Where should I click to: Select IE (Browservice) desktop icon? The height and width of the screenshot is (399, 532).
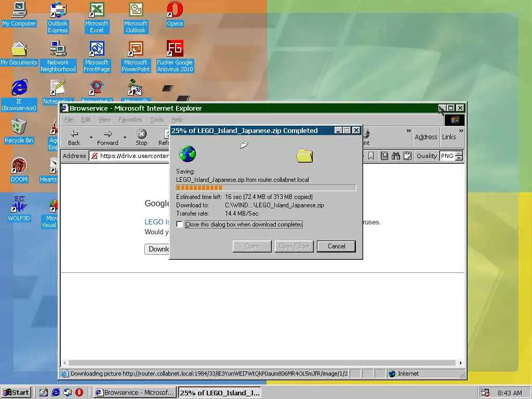(19, 96)
